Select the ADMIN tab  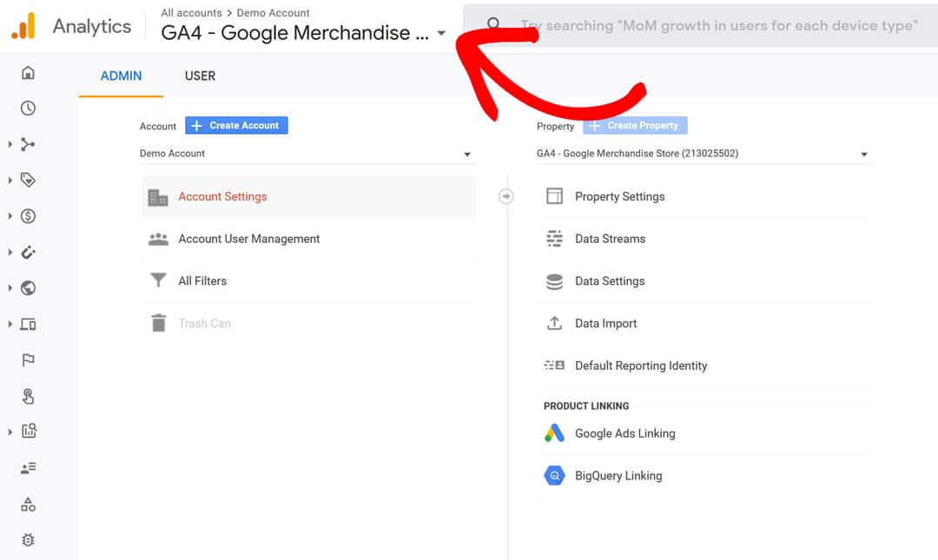coord(120,76)
